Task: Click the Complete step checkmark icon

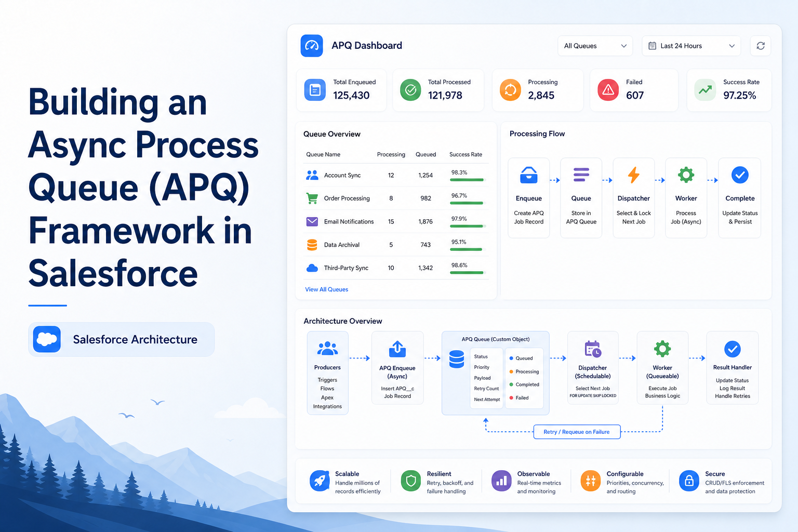Action: click(x=740, y=175)
